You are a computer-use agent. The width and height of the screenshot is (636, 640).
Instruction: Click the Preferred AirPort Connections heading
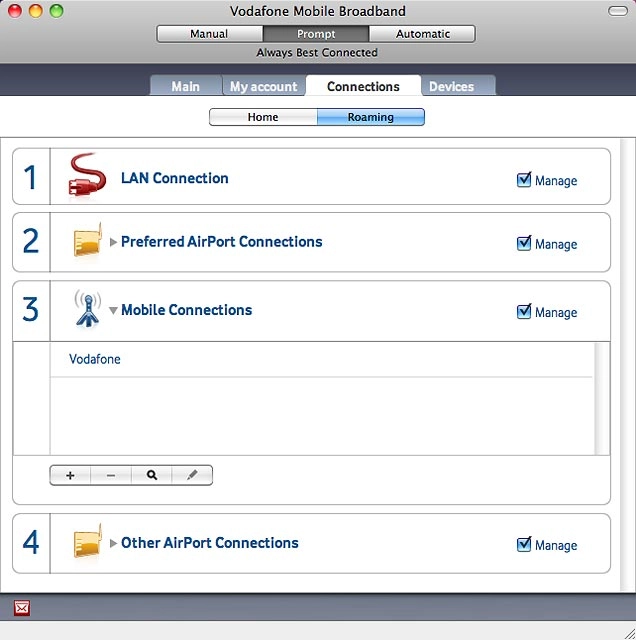coord(222,242)
